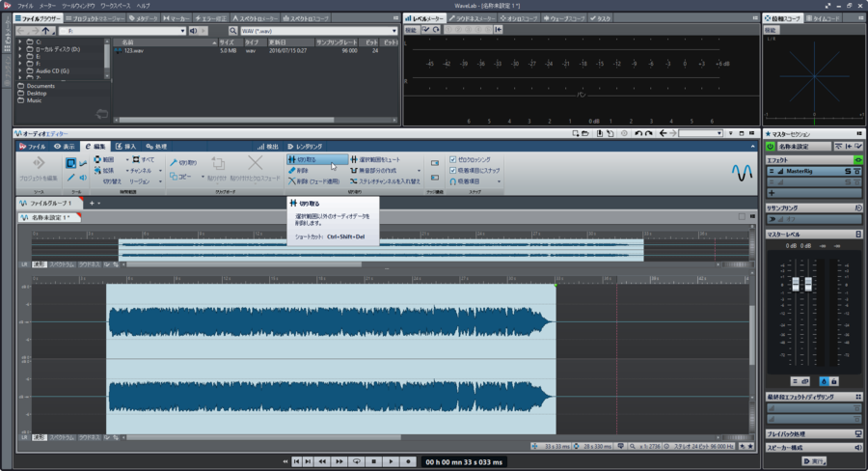Select the pencil draw tool

pyautogui.click(x=70, y=178)
